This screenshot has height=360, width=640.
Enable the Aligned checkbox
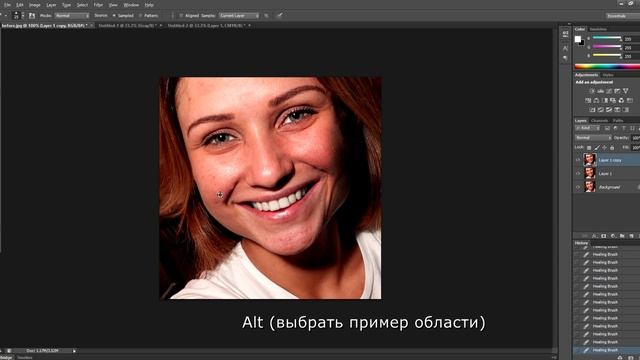click(x=182, y=16)
